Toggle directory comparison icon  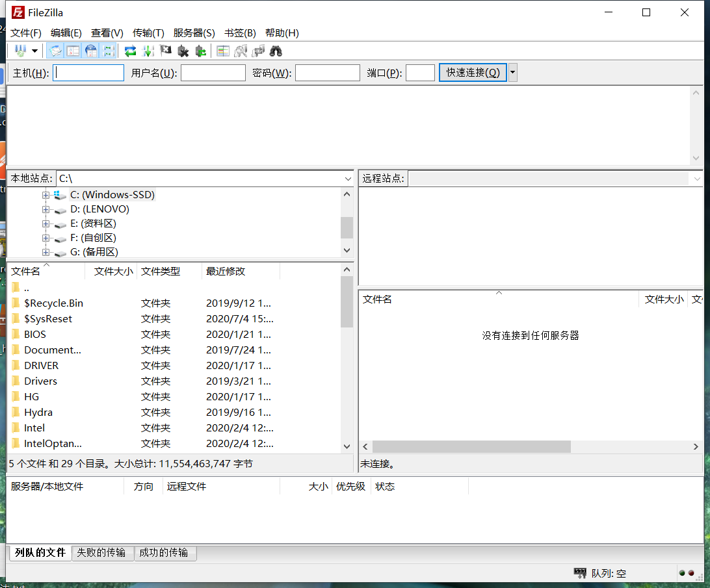click(x=241, y=51)
